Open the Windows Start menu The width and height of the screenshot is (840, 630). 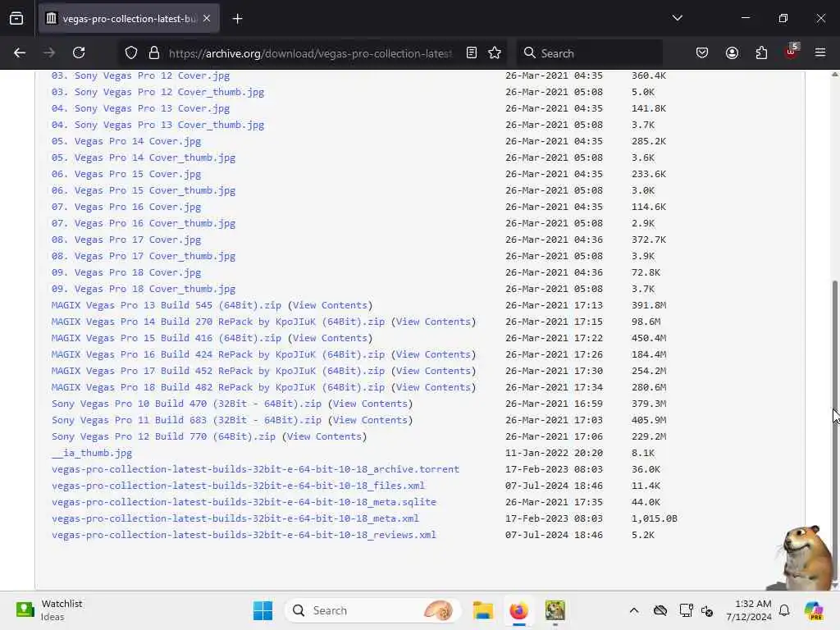click(x=262, y=610)
